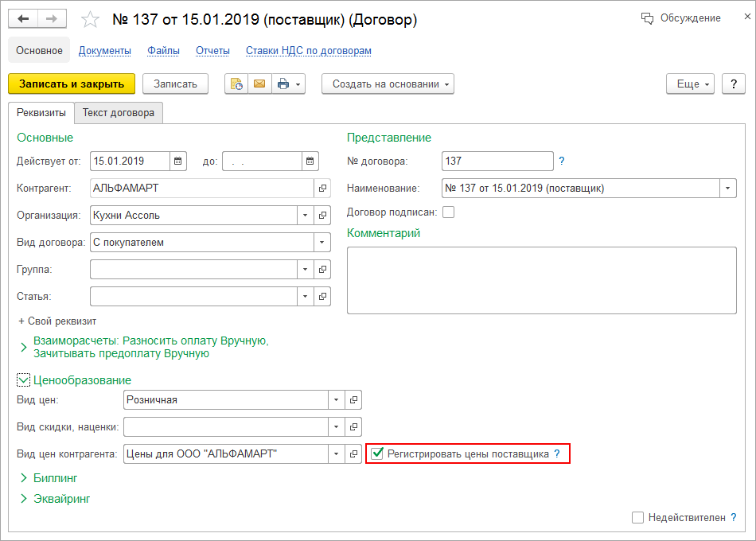The image size is (756, 541).
Task: Click the '+ Свой реквизит' link
Action: (57, 321)
